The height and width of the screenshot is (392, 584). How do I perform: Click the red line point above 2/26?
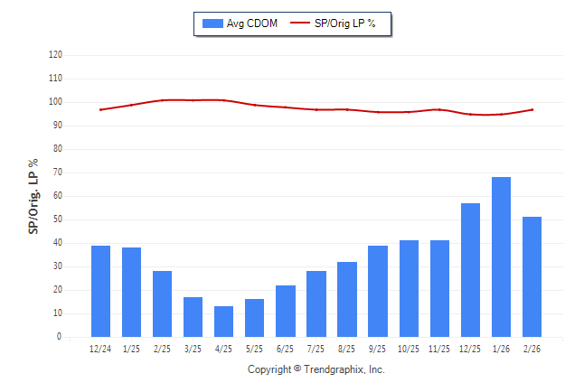point(532,109)
